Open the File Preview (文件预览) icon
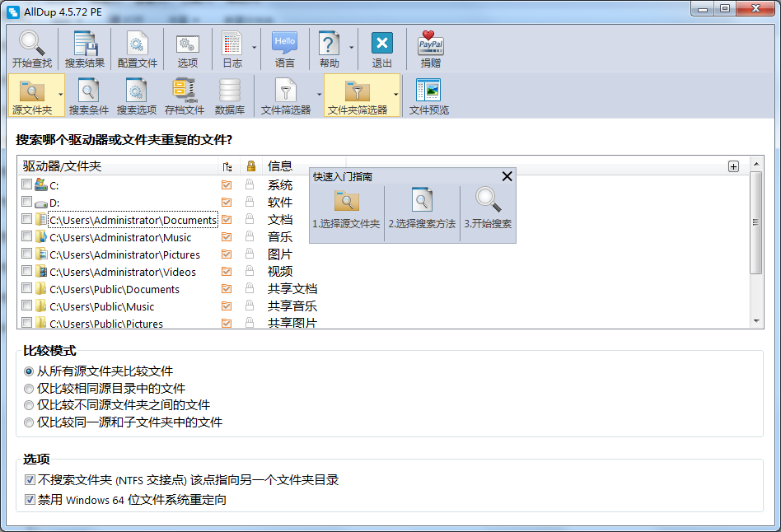781x532 pixels. click(x=428, y=91)
